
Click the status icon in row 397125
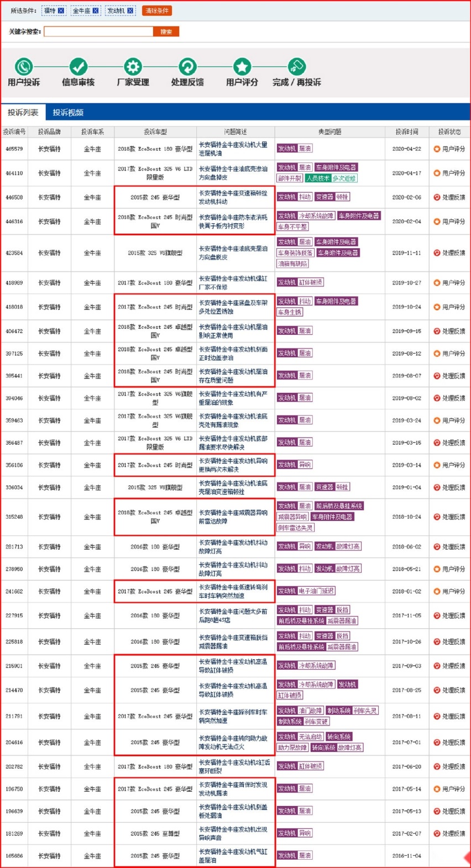point(437,354)
